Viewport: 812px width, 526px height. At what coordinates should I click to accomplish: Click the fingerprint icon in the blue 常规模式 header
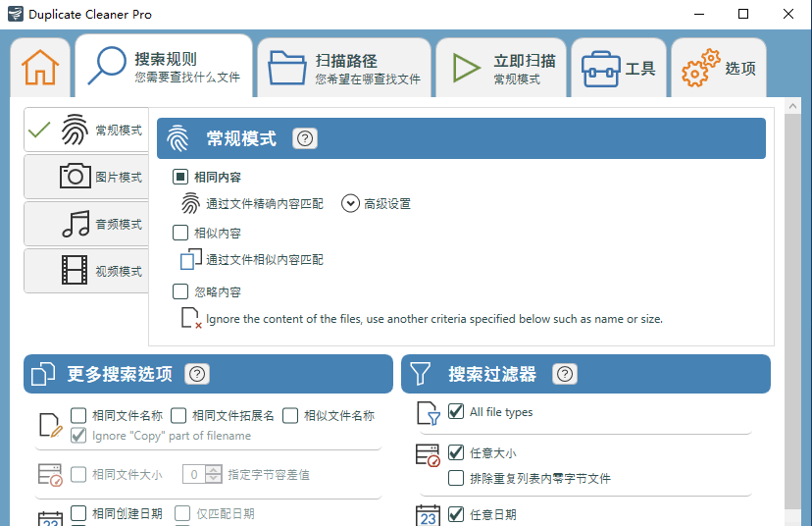coord(178,138)
